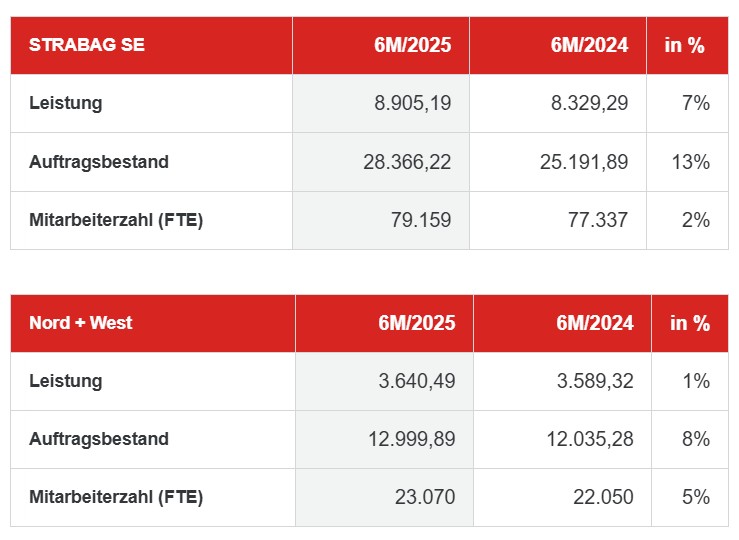
Task: Click the 3.589,32 cell
Action: click(x=592, y=381)
